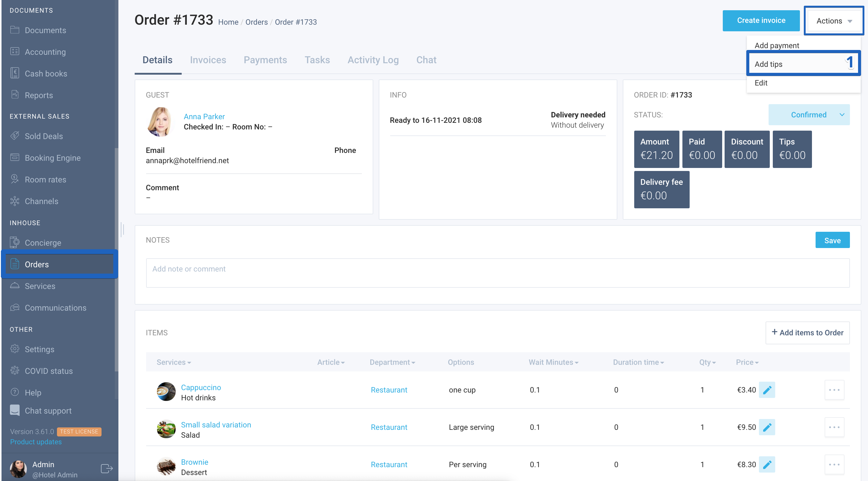This screenshot has height=481, width=868.
Task: Click the Concierge icon
Action: (14, 242)
